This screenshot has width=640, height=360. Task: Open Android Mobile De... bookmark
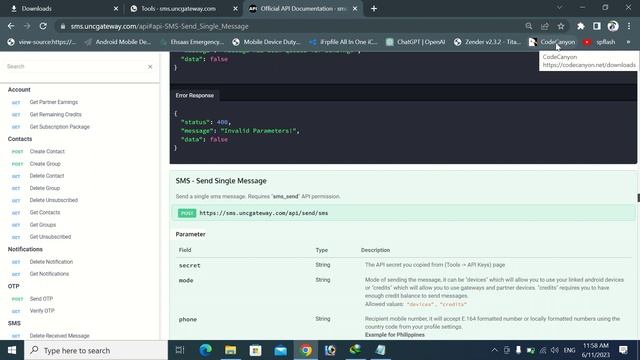tap(118, 42)
